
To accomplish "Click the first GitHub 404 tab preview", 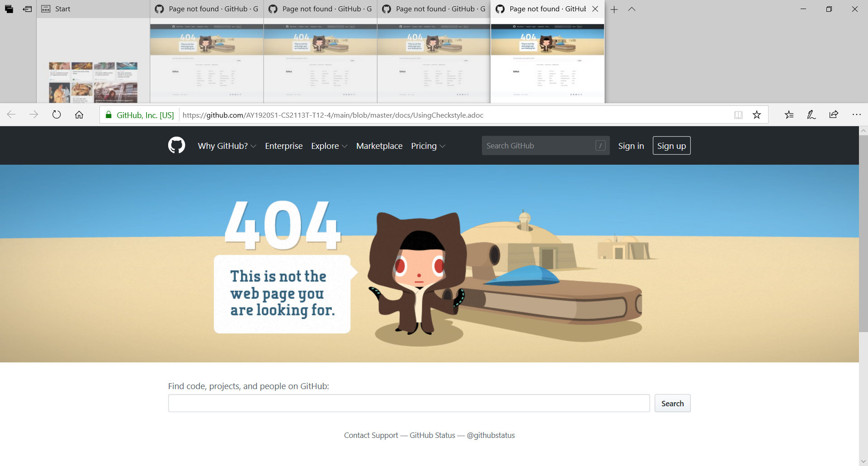I will 207,61.
